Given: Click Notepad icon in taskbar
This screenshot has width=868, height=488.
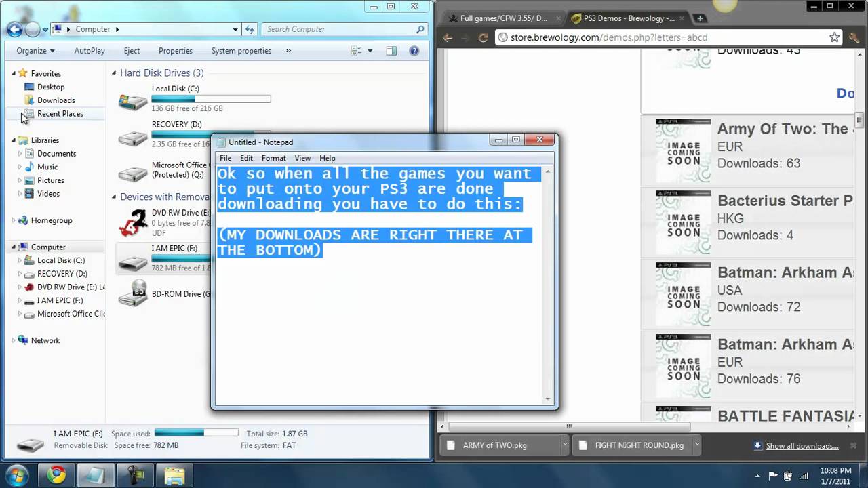Looking at the screenshot, I should click(x=95, y=475).
